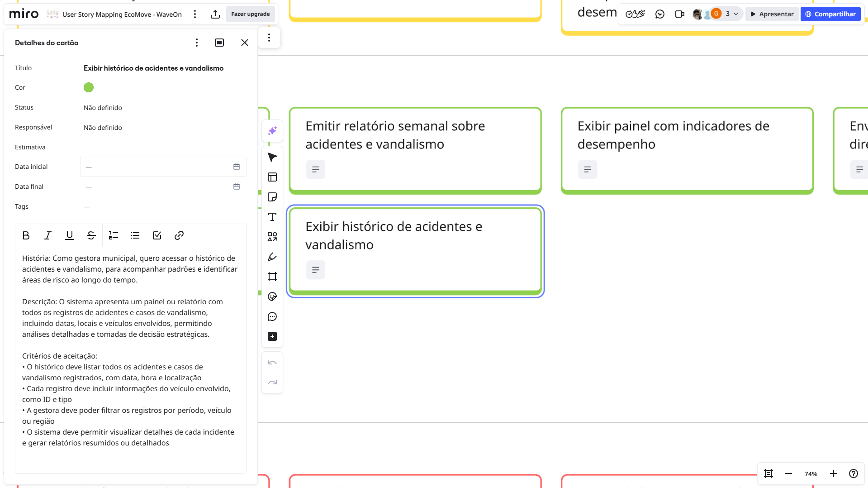The height and width of the screenshot is (488, 868).
Task: Open the shapes and lines tool
Action: pos(272,237)
